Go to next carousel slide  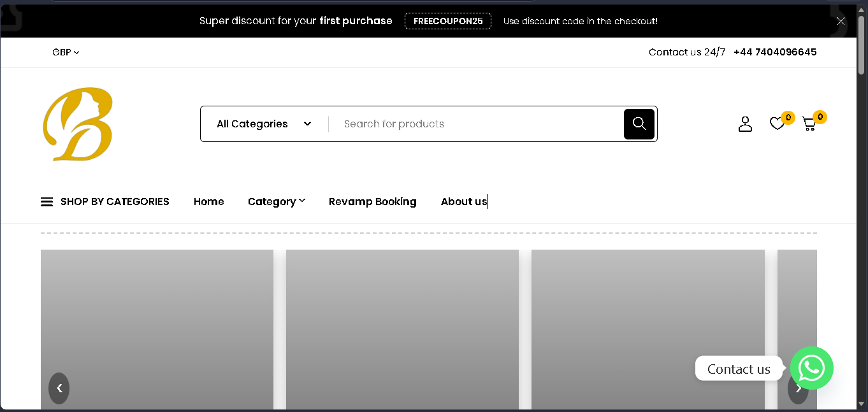pos(798,389)
